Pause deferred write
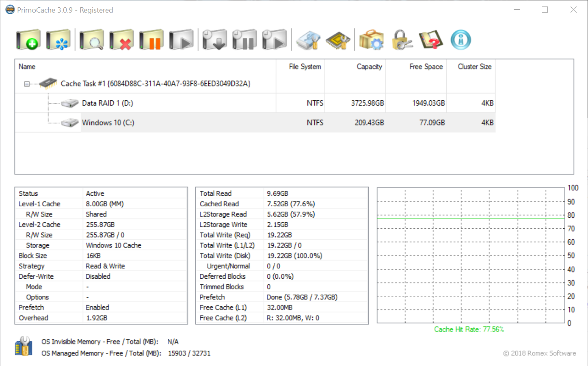This screenshot has width=588, height=366. [244, 40]
